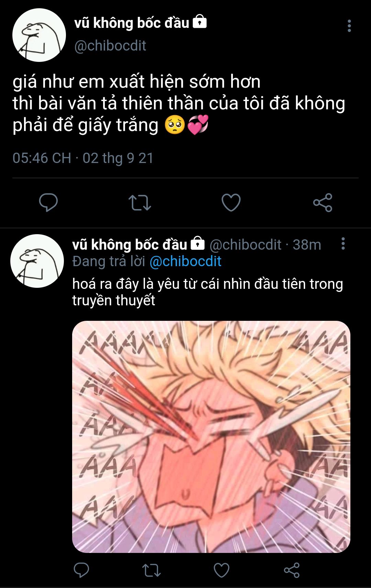Tap the reply icon under main tweet
The width and height of the screenshot is (371, 588).
(x=48, y=202)
